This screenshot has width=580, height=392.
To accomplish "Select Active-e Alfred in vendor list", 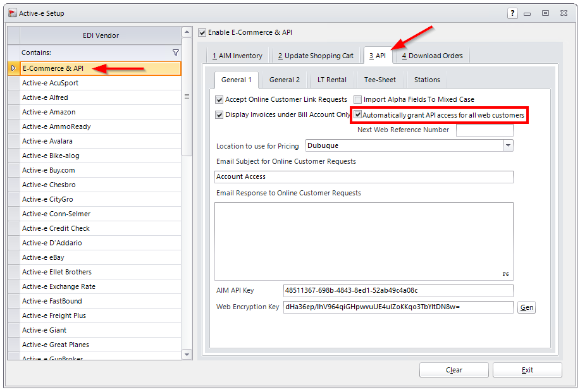I will [100, 97].
